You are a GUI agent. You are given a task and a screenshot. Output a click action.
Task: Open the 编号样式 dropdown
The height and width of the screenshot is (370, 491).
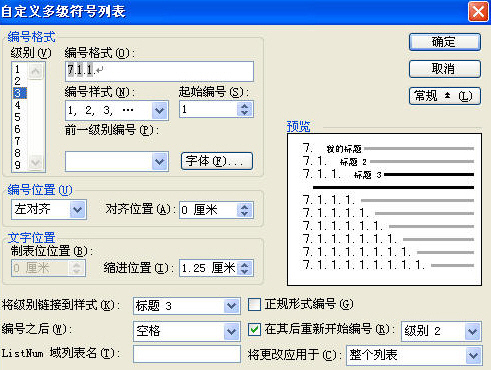[x=160, y=111]
